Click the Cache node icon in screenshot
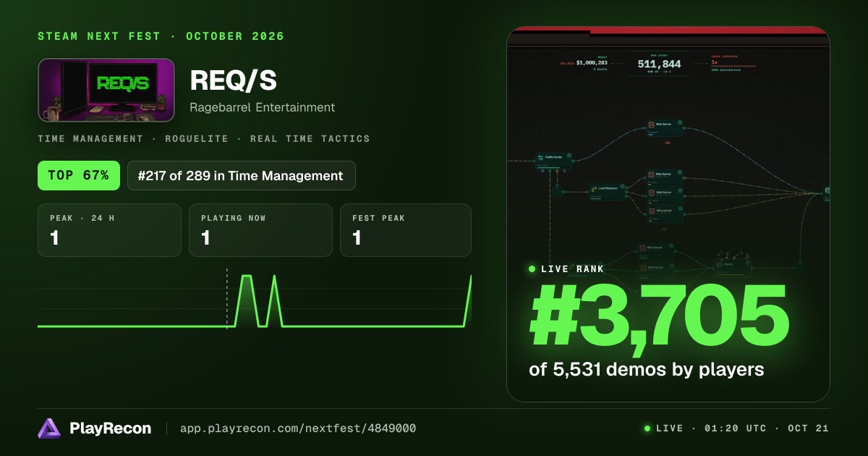868x456 pixels. [x=720, y=266]
